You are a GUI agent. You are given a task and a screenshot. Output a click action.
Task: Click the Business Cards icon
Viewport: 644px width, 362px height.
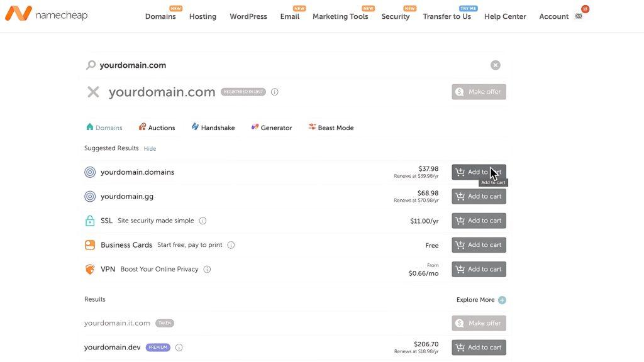tap(90, 245)
